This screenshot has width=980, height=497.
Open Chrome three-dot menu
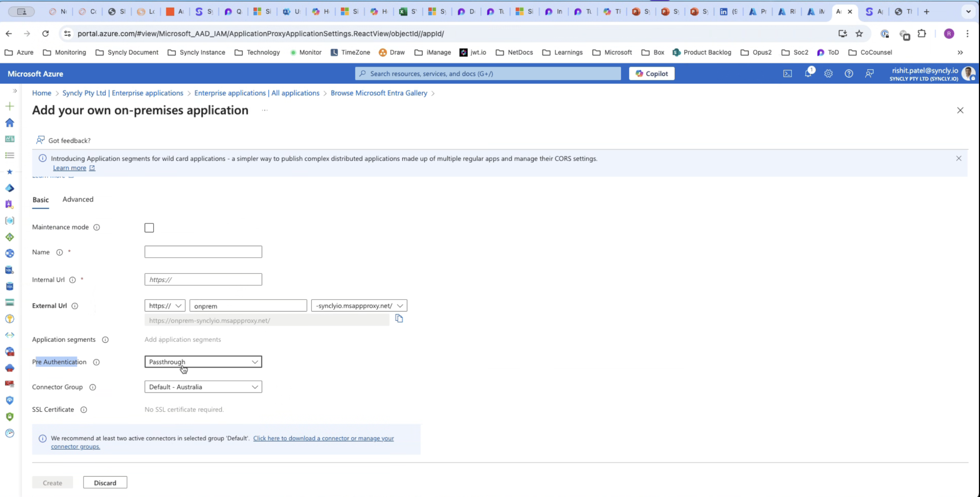[x=968, y=33]
